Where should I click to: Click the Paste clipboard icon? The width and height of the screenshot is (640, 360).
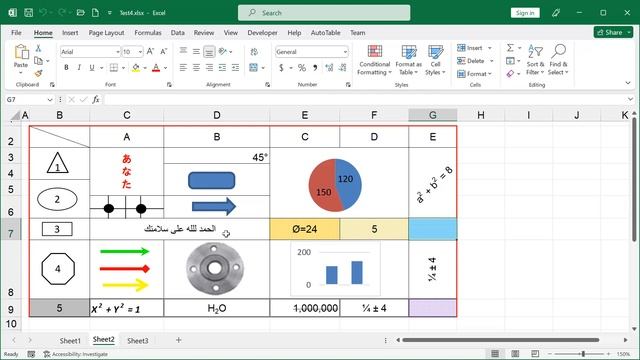(21, 53)
